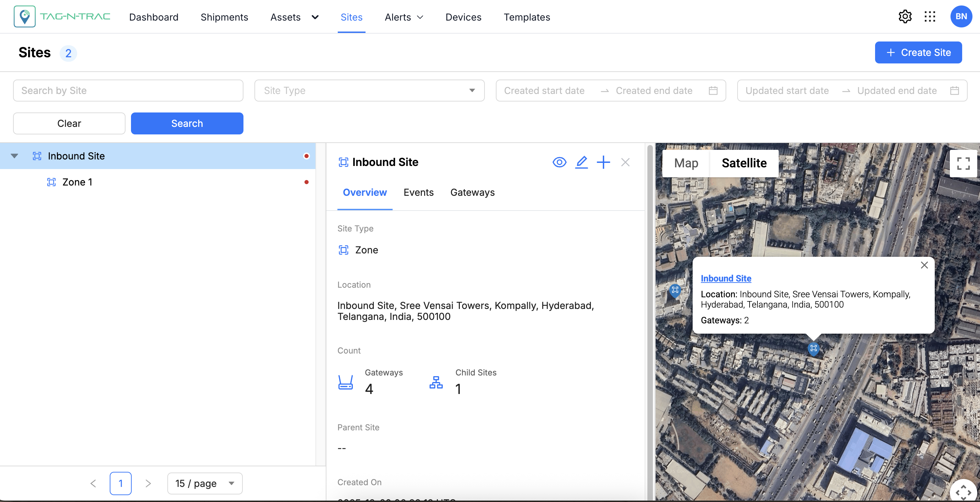Toggle the eye view icon for Inbound Site
The image size is (980, 502).
[x=559, y=163]
